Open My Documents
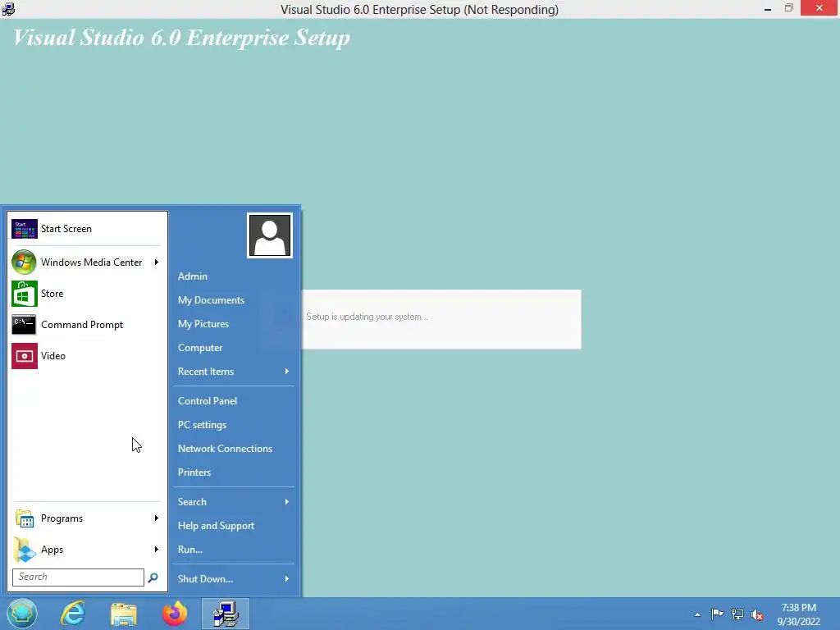Viewport: 840px width, 630px height. click(x=211, y=300)
